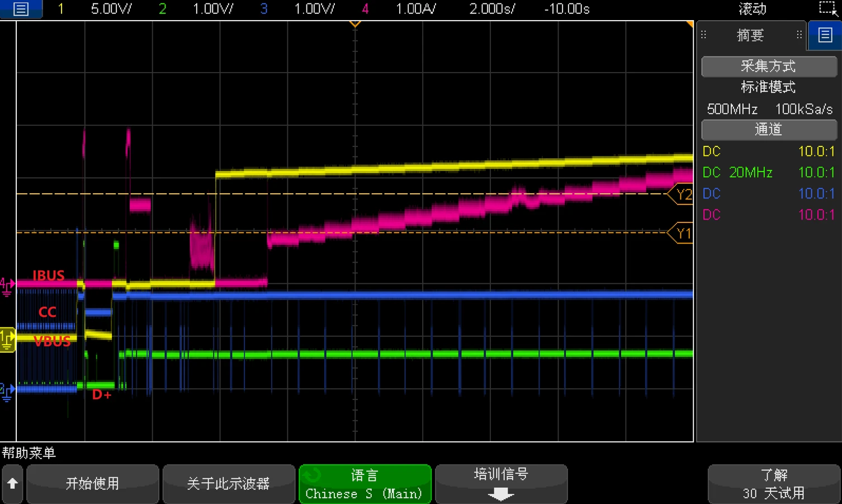This screenshot has height=504, width=842.
Task: Select channel 1 yellow ground marker
Action: pos(7,339)
